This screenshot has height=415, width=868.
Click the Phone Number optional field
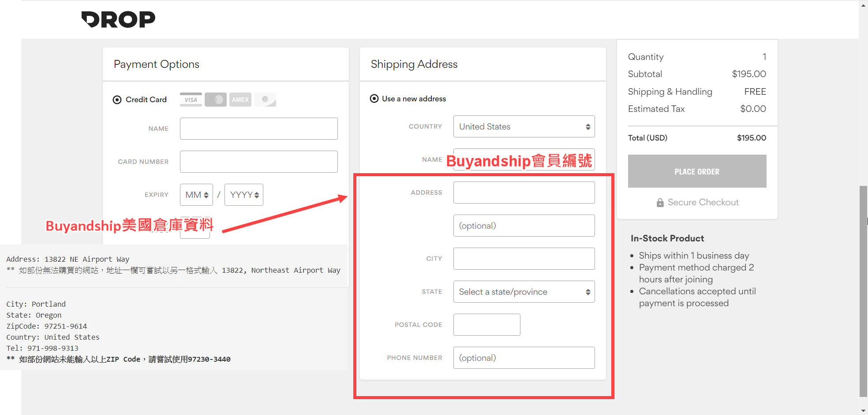[524, 358]
